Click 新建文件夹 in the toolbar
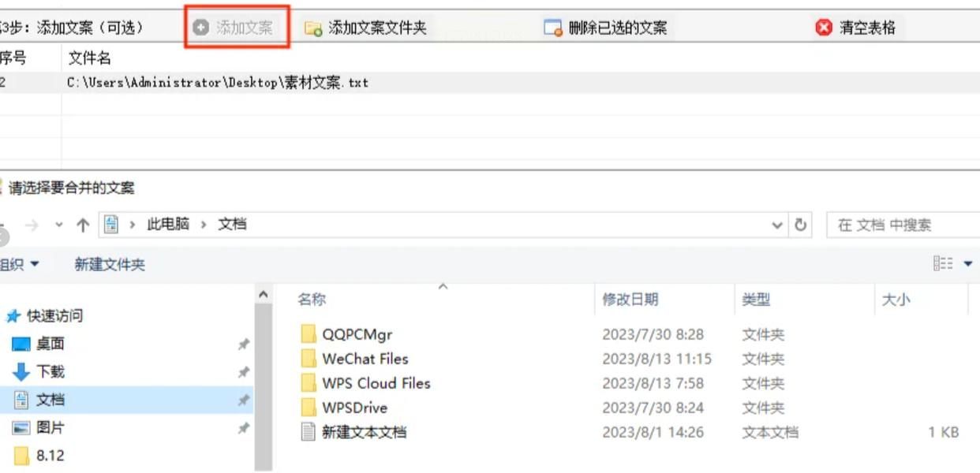 [110, 265]
